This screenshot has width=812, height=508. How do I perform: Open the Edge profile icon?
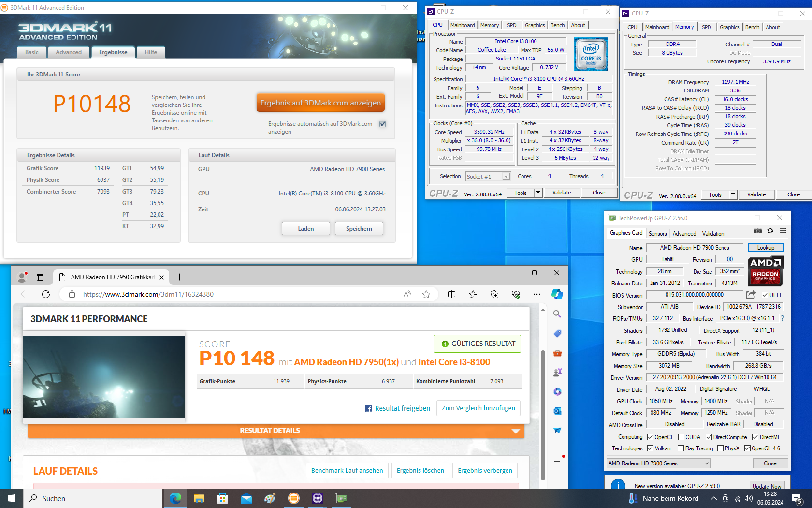click(22, 277)
